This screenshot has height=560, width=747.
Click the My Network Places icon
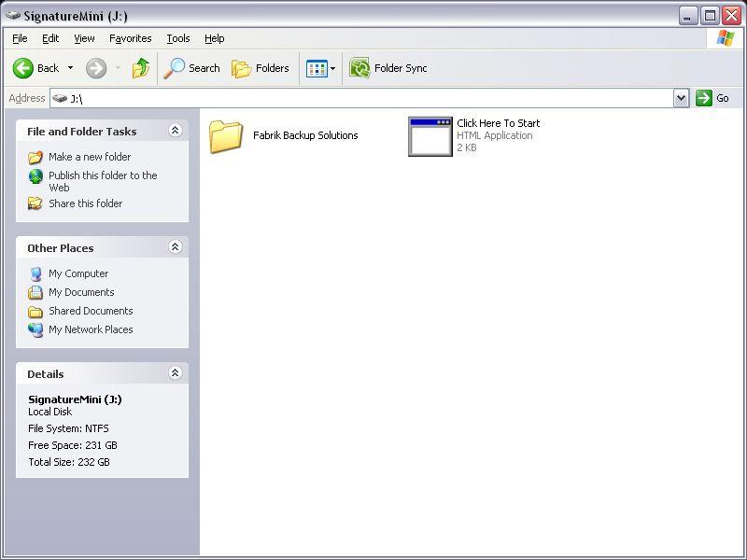35,329
